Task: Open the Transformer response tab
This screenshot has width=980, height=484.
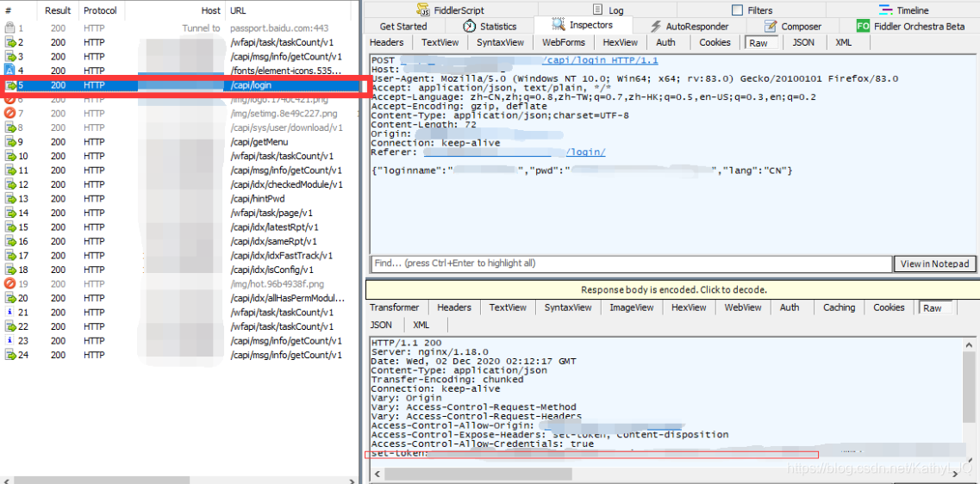Action: click(x=394, y=307)
